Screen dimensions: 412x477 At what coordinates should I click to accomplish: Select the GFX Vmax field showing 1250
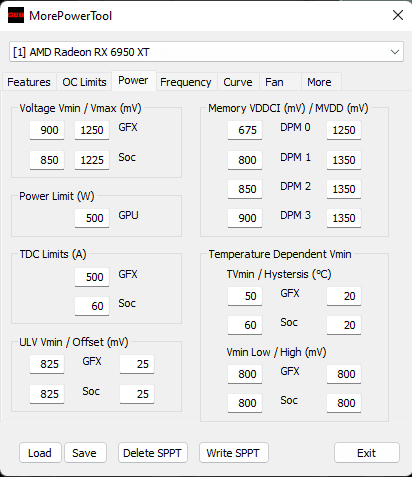92,130
